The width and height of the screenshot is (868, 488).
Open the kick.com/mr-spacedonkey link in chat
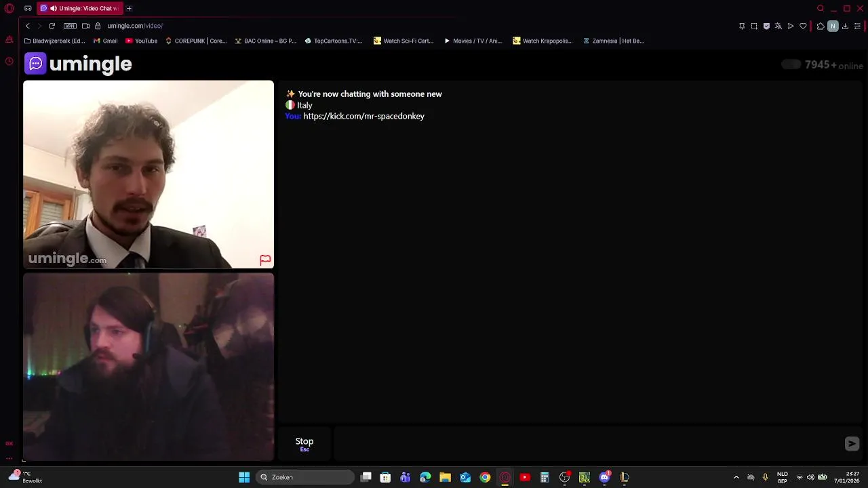364,116
